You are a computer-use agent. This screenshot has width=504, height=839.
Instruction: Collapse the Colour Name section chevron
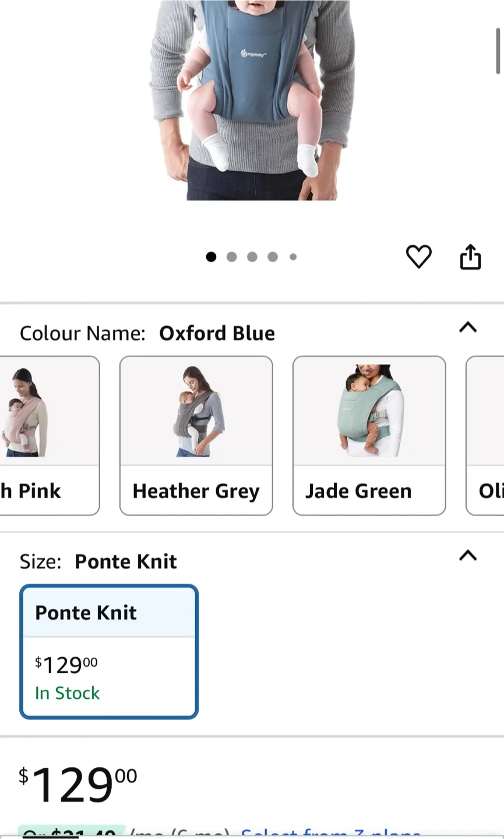click(468, 327)
